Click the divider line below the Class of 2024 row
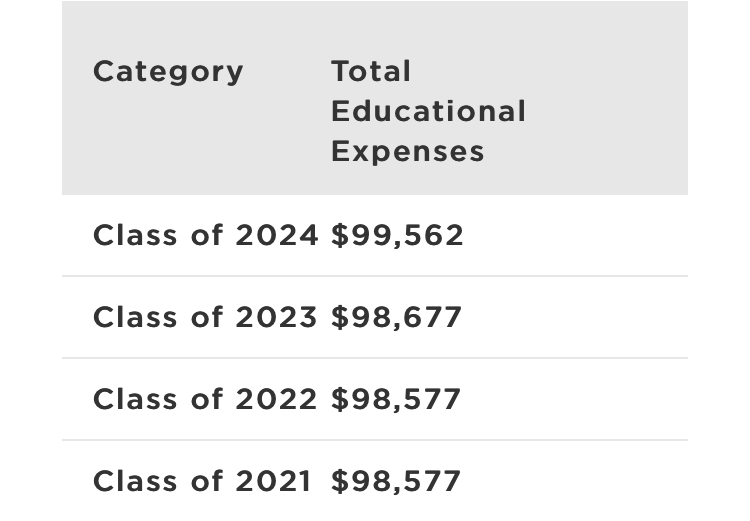Image resolution: width=750 pixels, height=521 pixels. click(375, 276)
